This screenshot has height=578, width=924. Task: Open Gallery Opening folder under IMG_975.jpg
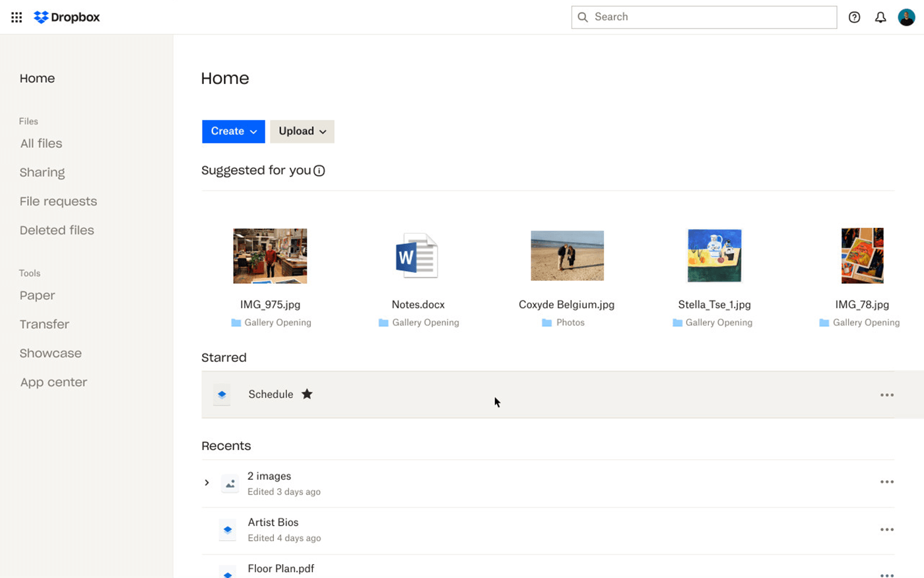[x=277, y=323]
